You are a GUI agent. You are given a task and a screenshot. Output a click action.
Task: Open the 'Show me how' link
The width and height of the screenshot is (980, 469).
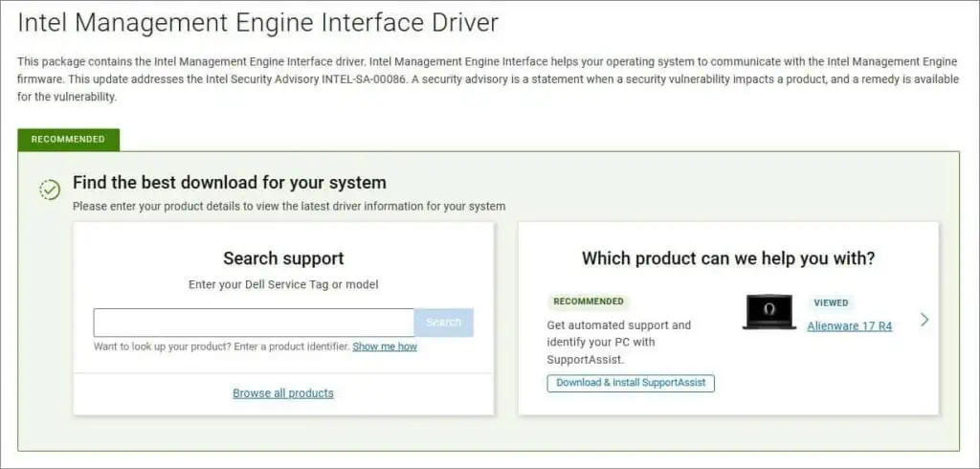pyautogui.click(x=385, y=346)
